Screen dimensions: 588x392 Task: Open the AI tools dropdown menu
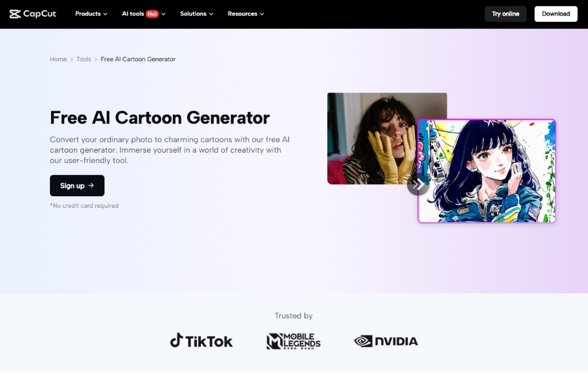pos(142,13)
